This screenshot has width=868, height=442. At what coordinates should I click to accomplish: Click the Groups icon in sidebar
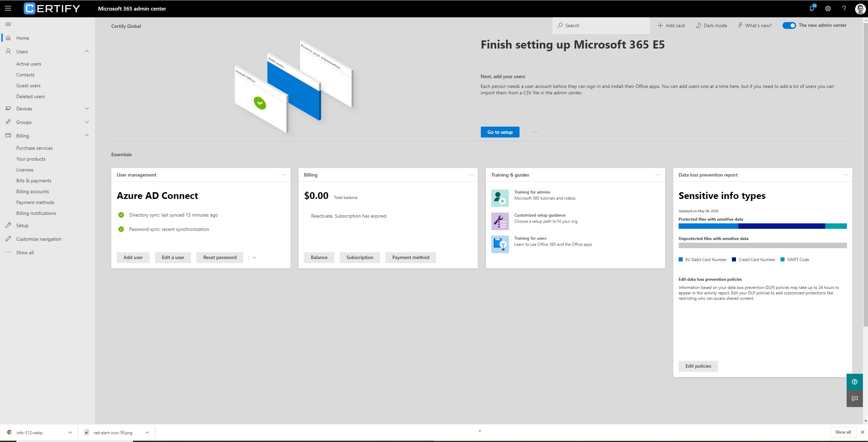point(8,122)
